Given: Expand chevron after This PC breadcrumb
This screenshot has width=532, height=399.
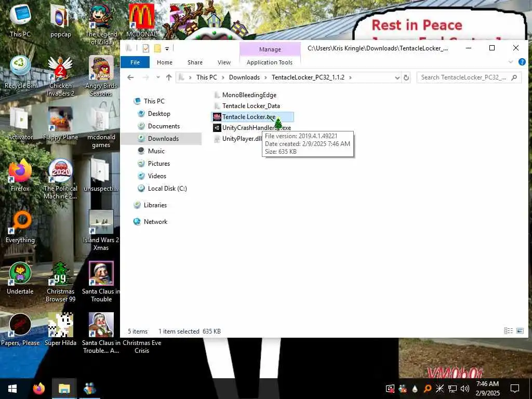Looking at the screenshot, I should pos(223,78).
